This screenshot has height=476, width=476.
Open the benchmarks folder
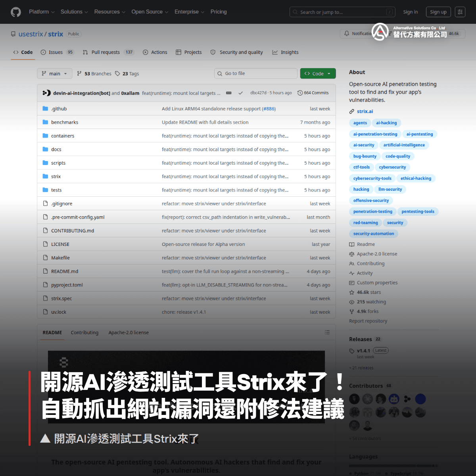[x=65, y=122]
